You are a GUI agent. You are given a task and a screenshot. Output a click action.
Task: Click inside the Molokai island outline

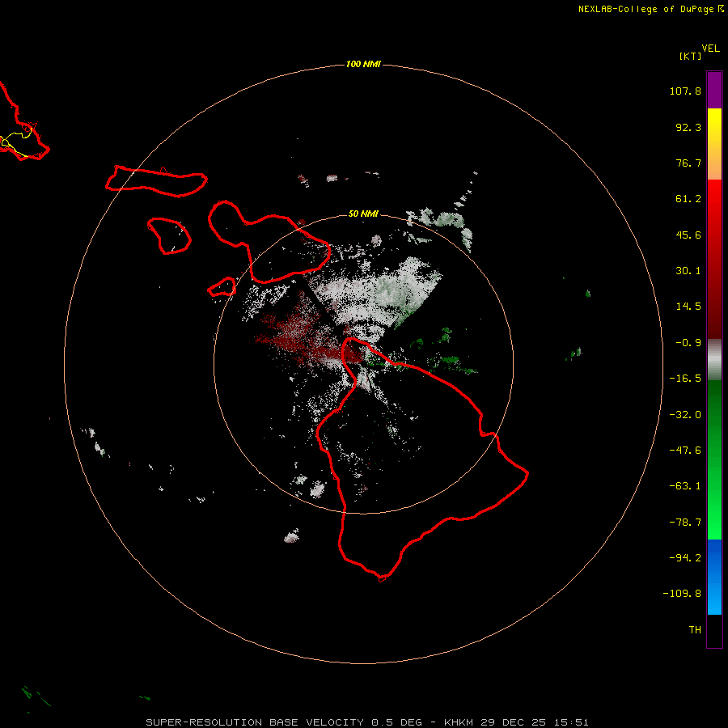155,181
